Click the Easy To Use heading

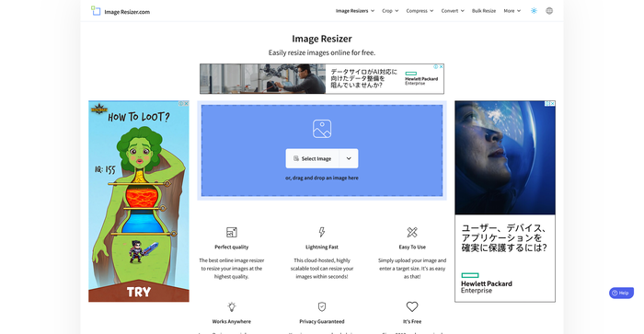tap(412, 247)
